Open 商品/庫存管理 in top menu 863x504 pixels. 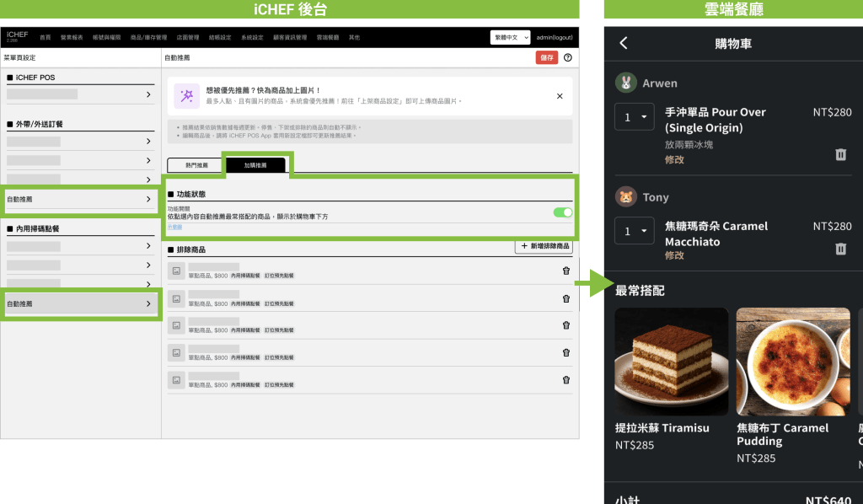coord(148,38)
